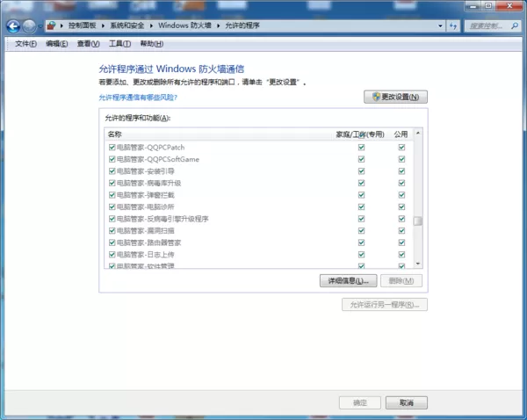This screenshot has width=527, height=420.
Task: Open the 文件(F) menu
Action: (25, 44)
